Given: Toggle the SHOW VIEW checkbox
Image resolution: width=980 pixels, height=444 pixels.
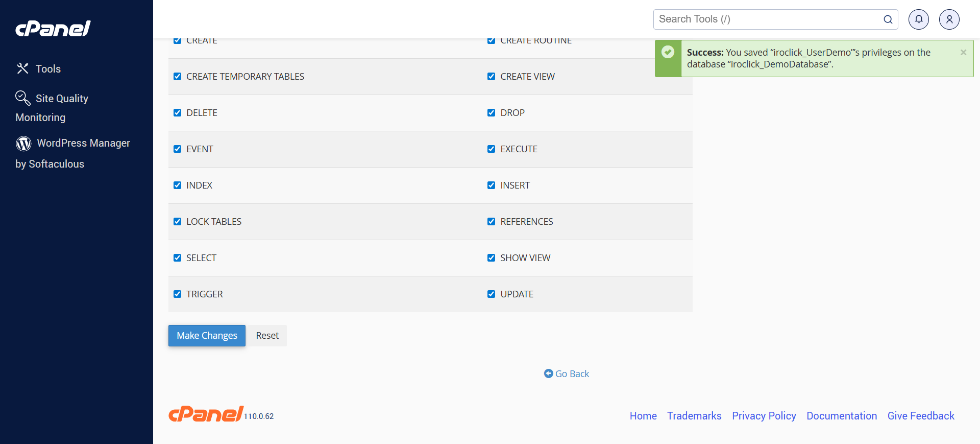Looking at the screenshot, I should tap(492, 258).
